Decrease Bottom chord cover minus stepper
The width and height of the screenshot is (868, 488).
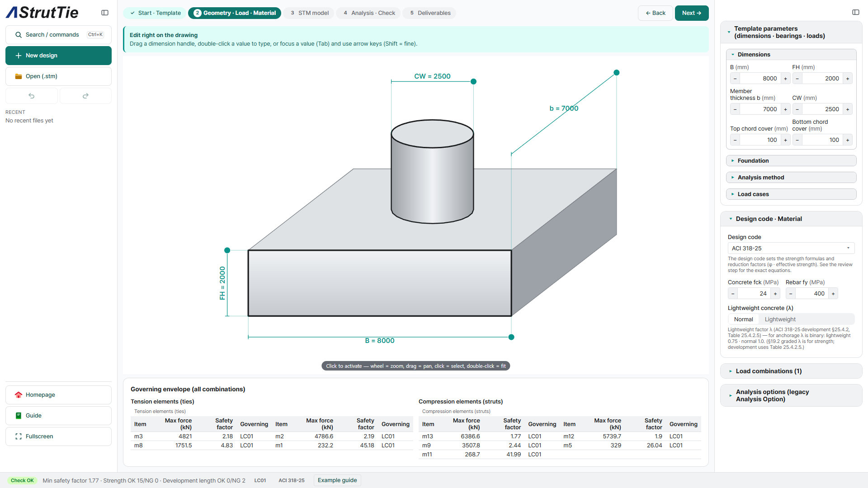797,140
